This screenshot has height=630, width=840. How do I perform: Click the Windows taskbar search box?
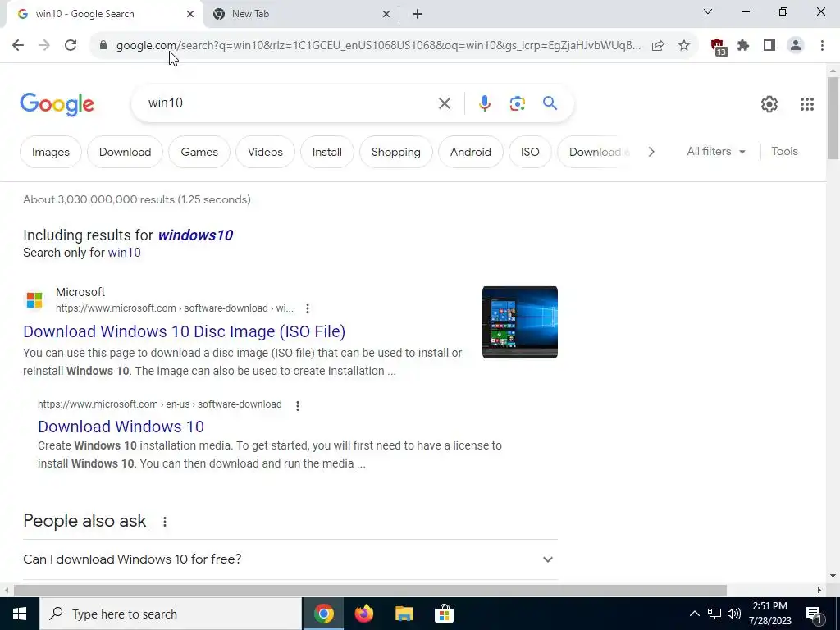tap(171, 614)
